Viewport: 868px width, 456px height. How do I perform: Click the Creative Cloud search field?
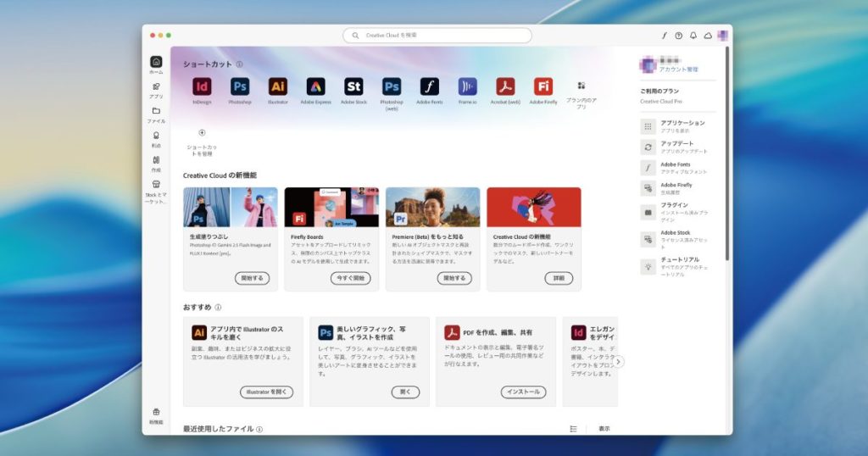tap(437, 36)
